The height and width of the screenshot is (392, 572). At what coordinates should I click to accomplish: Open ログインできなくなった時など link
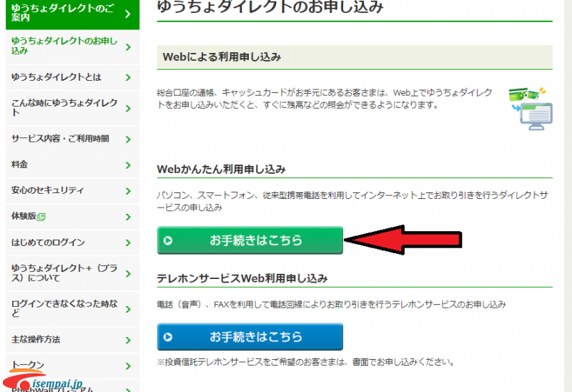pyautogui.click(x=73, y=309)
